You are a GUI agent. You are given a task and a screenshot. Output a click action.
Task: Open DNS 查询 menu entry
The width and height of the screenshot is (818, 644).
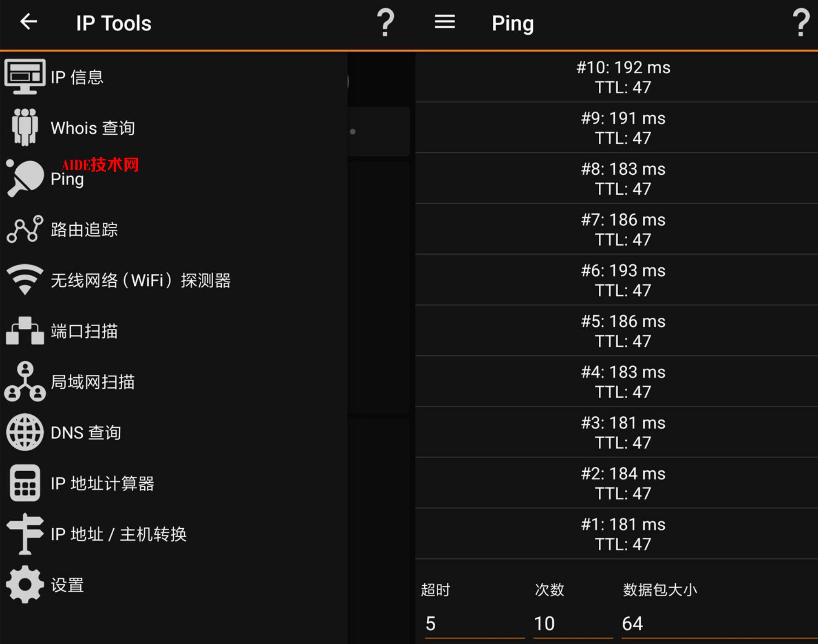point(86,433)
